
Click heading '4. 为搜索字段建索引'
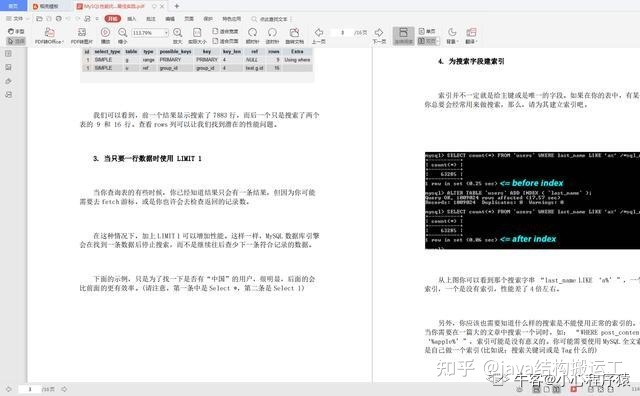pyautogui.click(x=471, y=61)
